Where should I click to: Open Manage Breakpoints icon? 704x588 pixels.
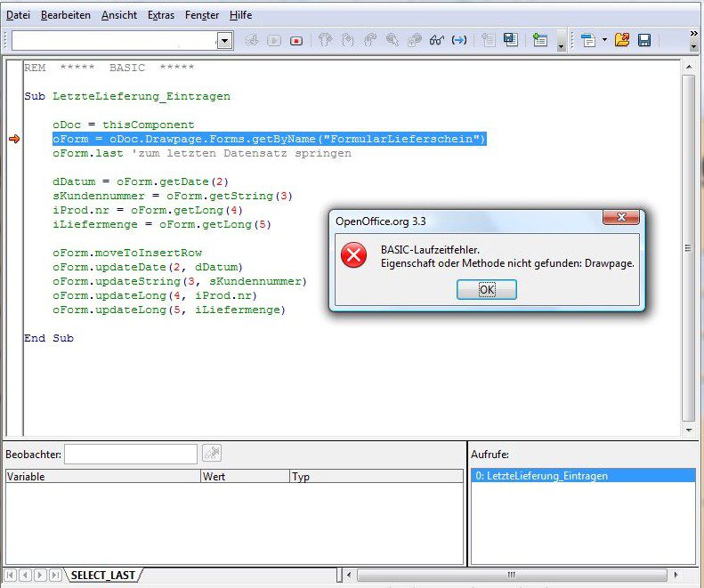[414, 40]
